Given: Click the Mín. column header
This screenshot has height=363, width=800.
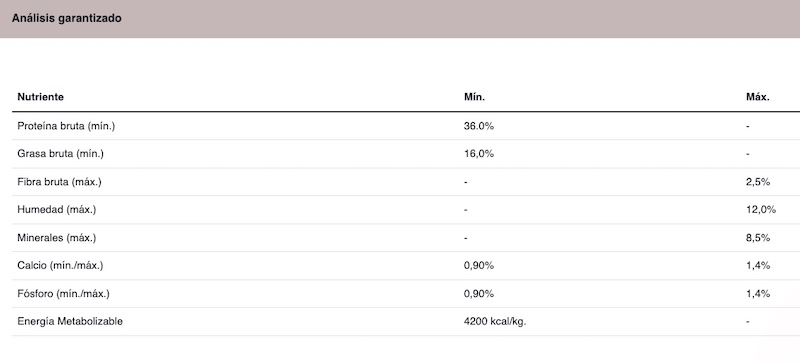Looking at the screenshot, I should pos(474,97).
